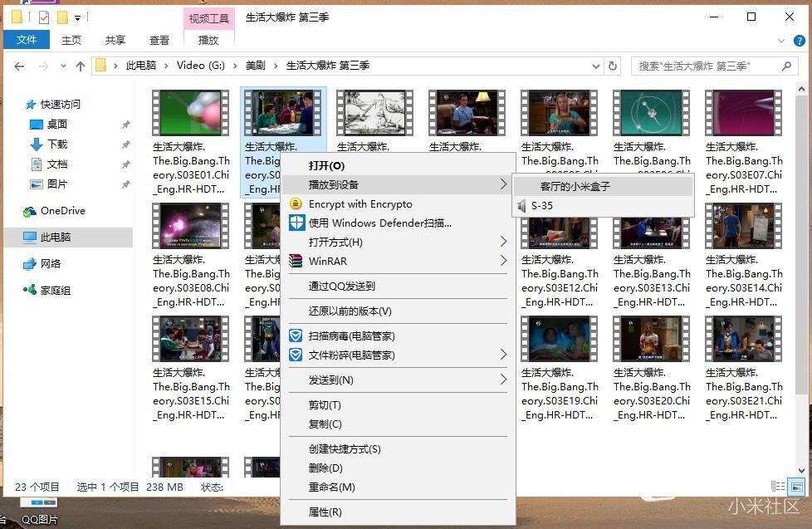Unpin 图片 from quick access

coord(126,184)
